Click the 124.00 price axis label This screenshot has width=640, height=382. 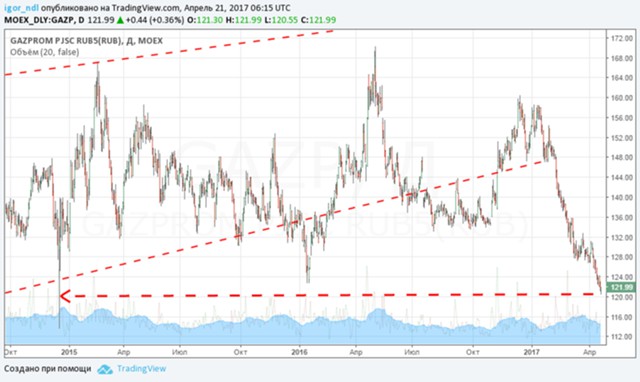tap(622, 277)
